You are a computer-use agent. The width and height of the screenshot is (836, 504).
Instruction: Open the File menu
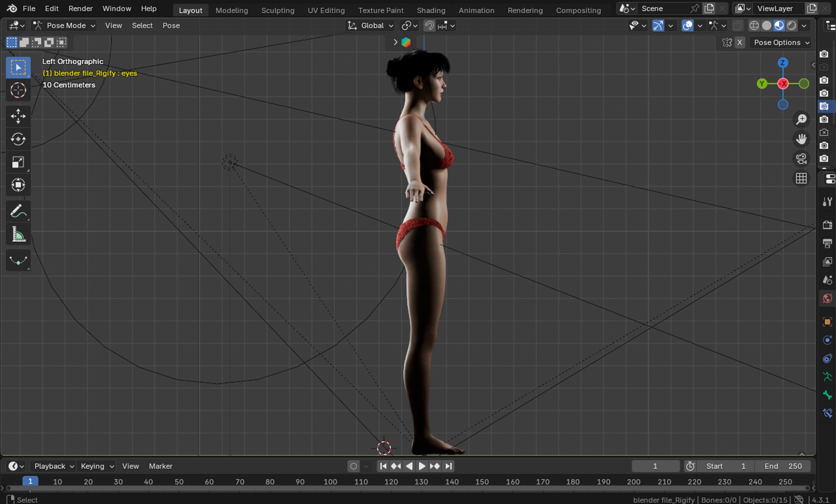[x=29, y=8]
